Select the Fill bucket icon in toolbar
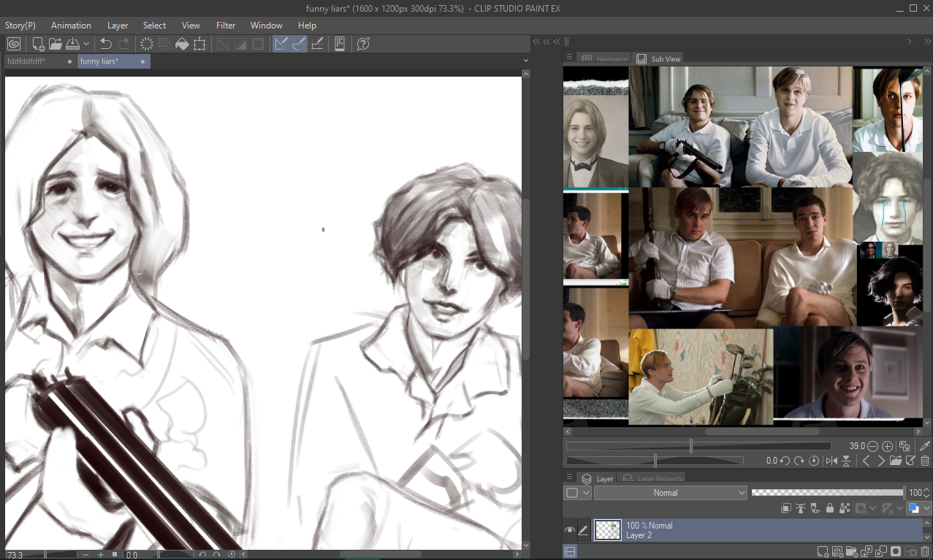Viewport: 933px width, 560px height. (x=182, y=44)
